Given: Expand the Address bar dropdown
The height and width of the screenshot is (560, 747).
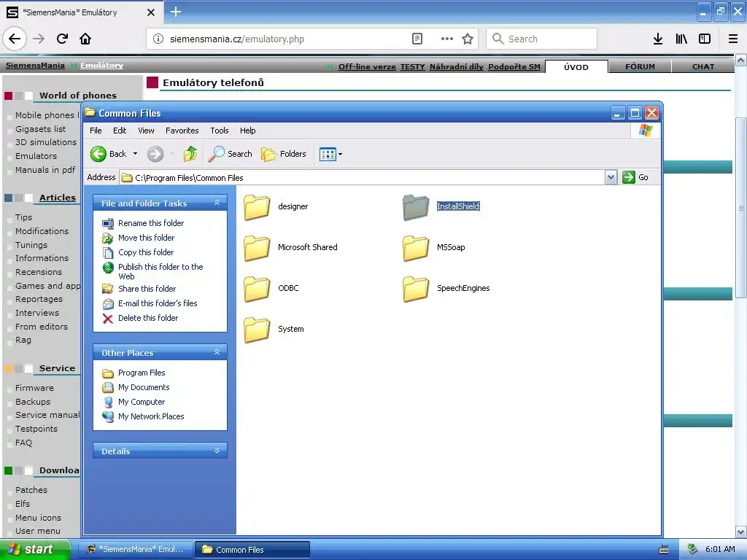Looking at the screenshot, I should 611,177.
